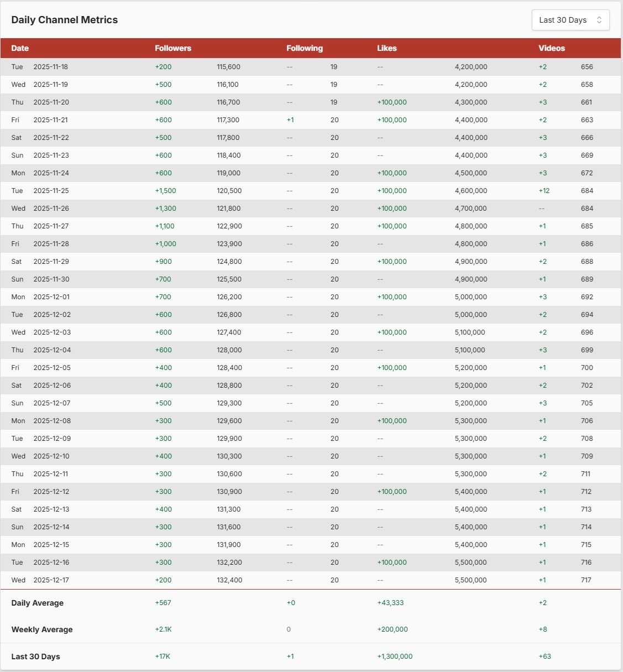Open the Last 30 Days range dropdown
The width and height of the screenshot is (623, 672).
click(569, 20)
